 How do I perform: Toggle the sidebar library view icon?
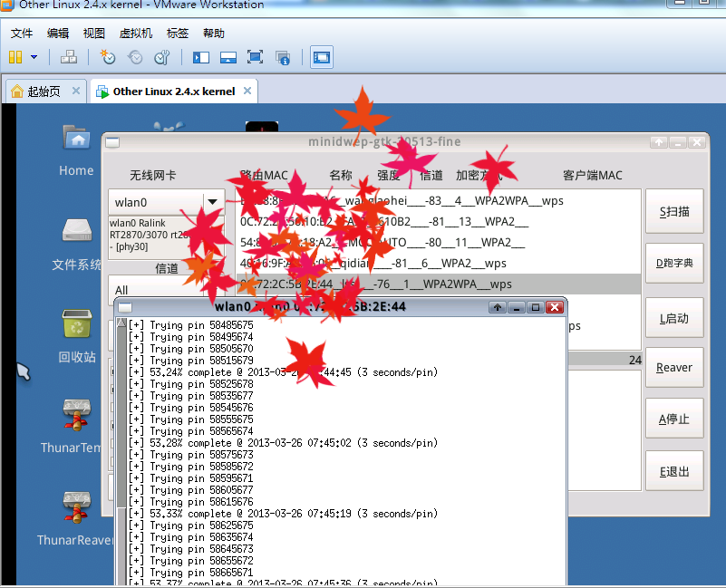pyautogui.click(x=201, y=57)
